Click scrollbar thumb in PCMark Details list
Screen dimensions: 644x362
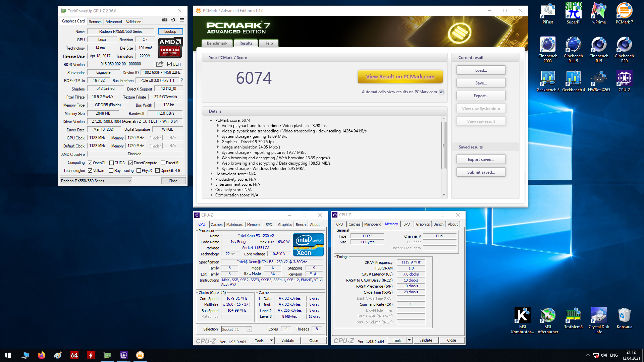pyautogui.click(x=444, y=145)
